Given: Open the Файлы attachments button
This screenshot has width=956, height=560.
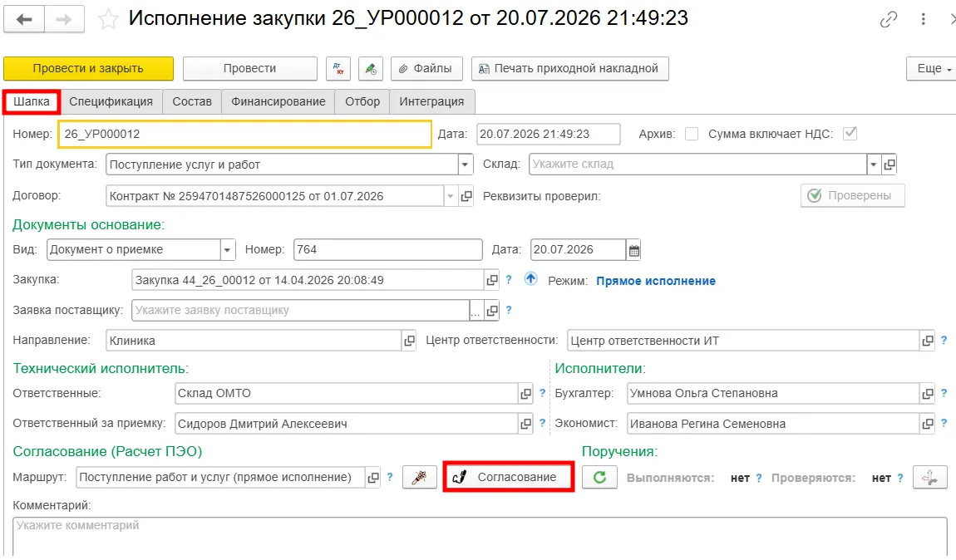Looking at the screenshot, I should click(426, 69).
